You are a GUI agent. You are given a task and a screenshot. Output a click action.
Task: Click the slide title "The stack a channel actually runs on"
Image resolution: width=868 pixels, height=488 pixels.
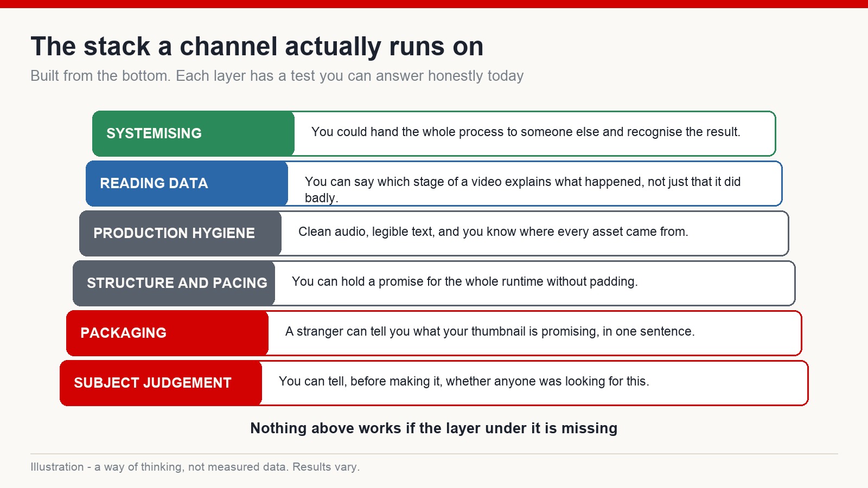[x=257, y=47]
